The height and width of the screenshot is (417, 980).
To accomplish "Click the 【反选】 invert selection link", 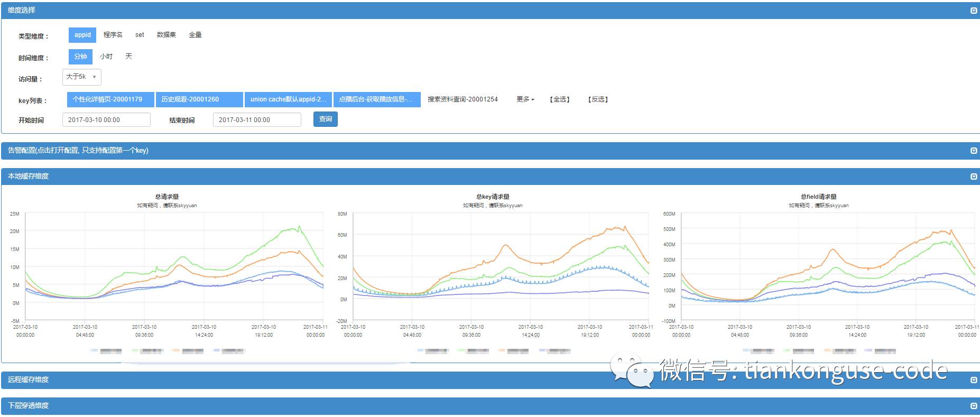I will tap(598, 99).
